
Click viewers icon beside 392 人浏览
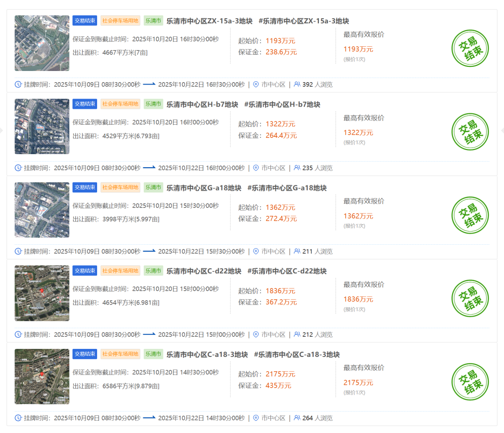[x=297, y=85]
